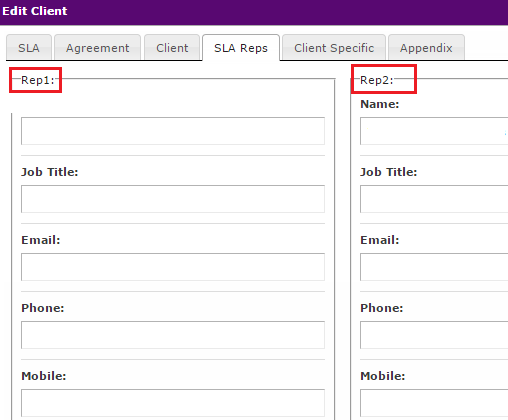Click the Rep2 Phone input box

pos(434,335)
